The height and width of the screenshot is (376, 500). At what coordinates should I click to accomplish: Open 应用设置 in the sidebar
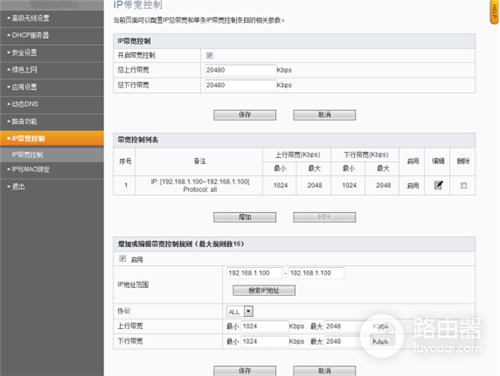point(24,87)
